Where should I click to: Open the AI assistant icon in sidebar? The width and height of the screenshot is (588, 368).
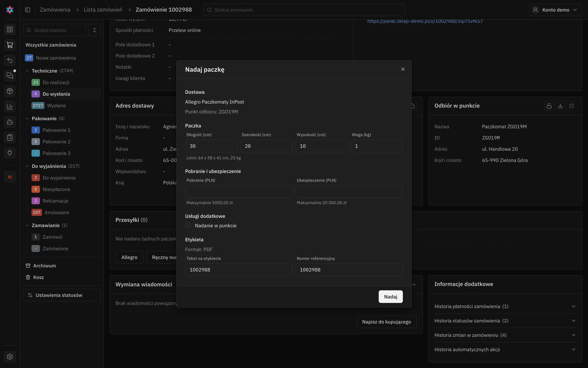10,177
